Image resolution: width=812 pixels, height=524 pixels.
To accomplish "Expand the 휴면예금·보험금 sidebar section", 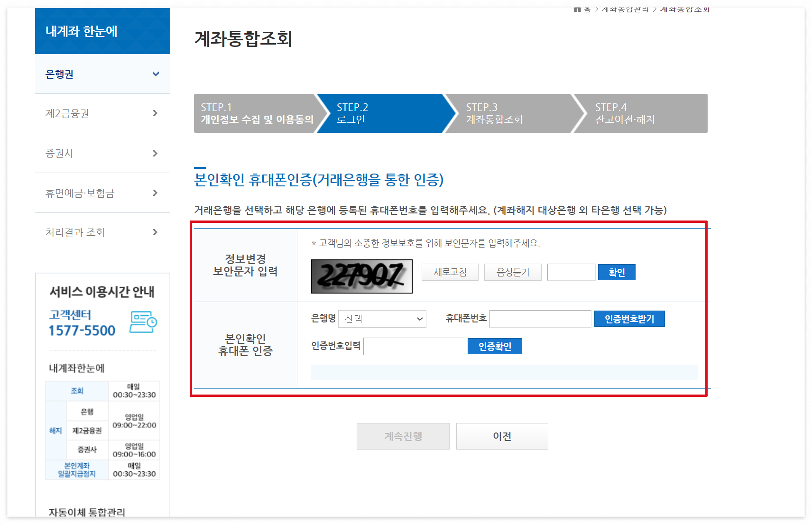I will 102,193.
